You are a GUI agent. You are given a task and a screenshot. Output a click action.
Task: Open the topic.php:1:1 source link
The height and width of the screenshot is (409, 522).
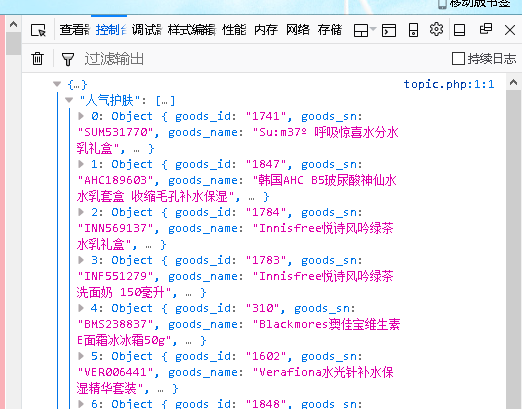(449, 84)
